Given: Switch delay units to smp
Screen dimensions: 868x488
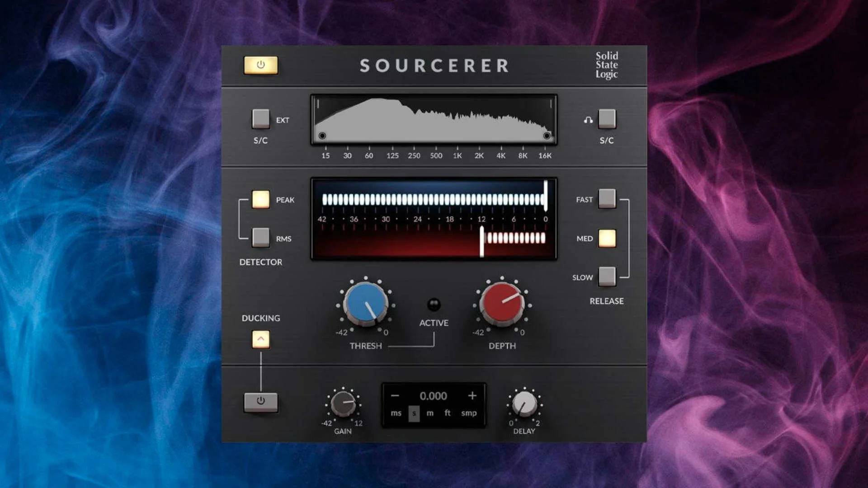Looking at the screenshot, I should 468,413.
